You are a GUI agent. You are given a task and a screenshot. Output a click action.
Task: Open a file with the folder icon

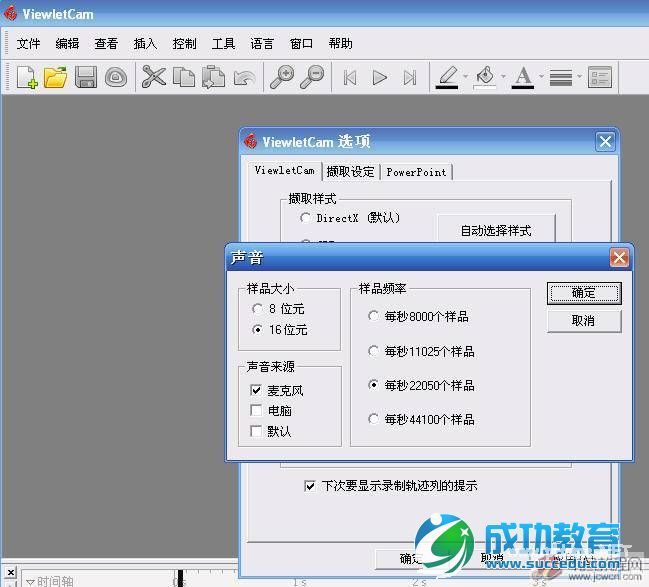55,77
